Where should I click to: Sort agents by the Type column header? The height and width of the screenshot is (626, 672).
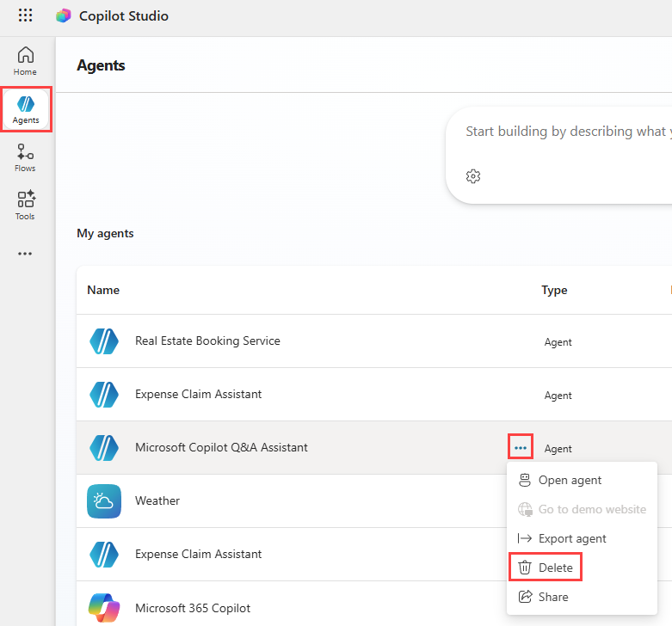click(554, 291)
